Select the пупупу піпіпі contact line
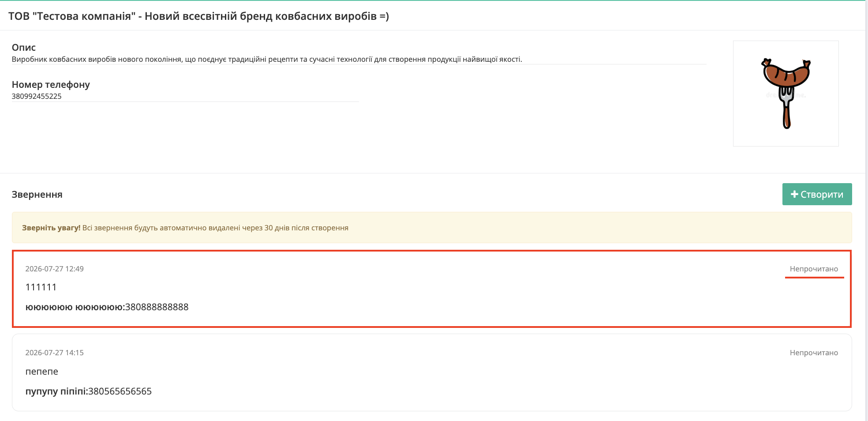This screenshot has height=421, width=868. 89,391
